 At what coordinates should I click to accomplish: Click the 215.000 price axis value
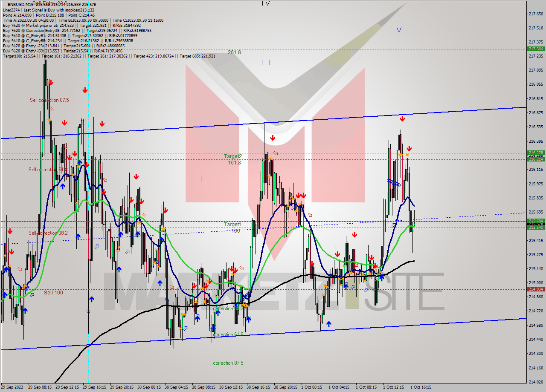click(535, 282)
